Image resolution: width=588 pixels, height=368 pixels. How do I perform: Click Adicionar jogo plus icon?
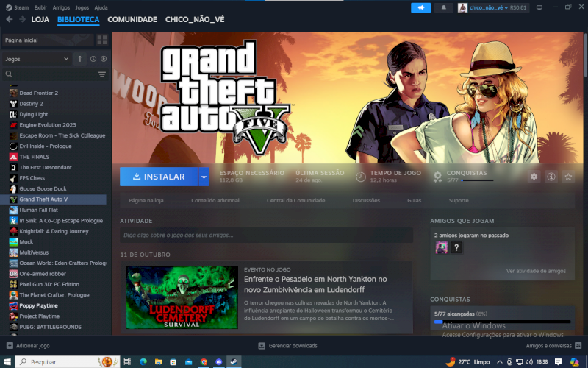pos(10,345)
